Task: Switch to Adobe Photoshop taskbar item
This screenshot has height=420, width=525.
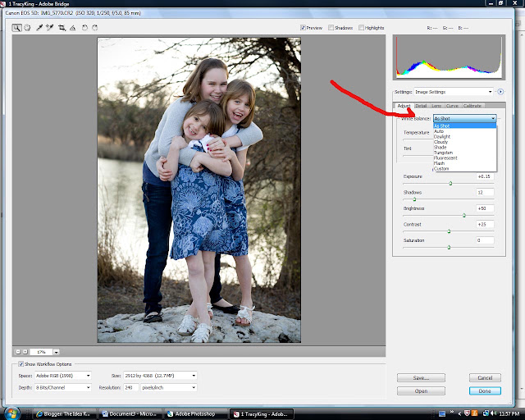Action: (195, 414)
